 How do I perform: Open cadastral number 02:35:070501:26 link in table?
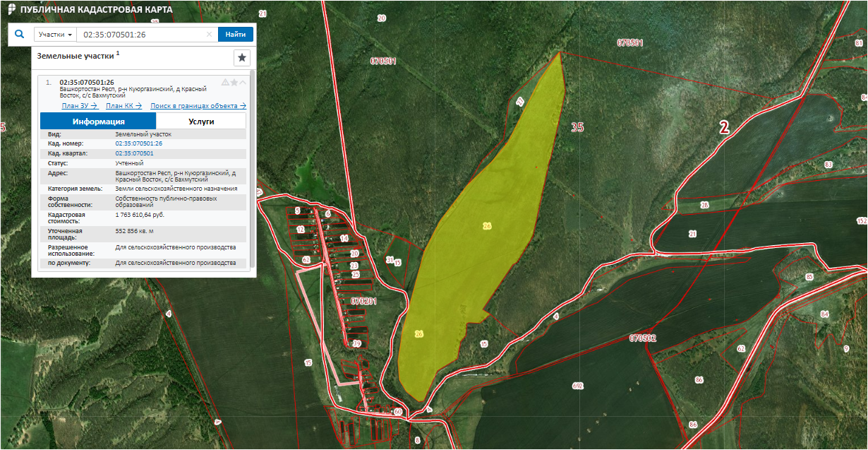point(138,143)
